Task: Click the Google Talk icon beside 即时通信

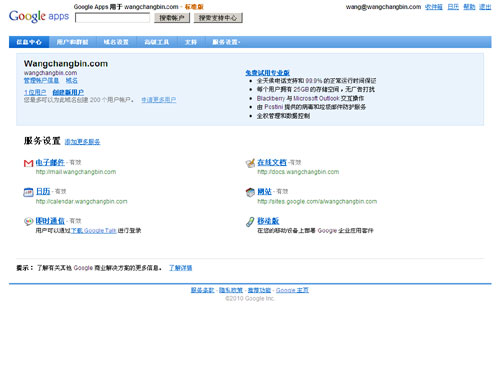Action: coord(29,221)
